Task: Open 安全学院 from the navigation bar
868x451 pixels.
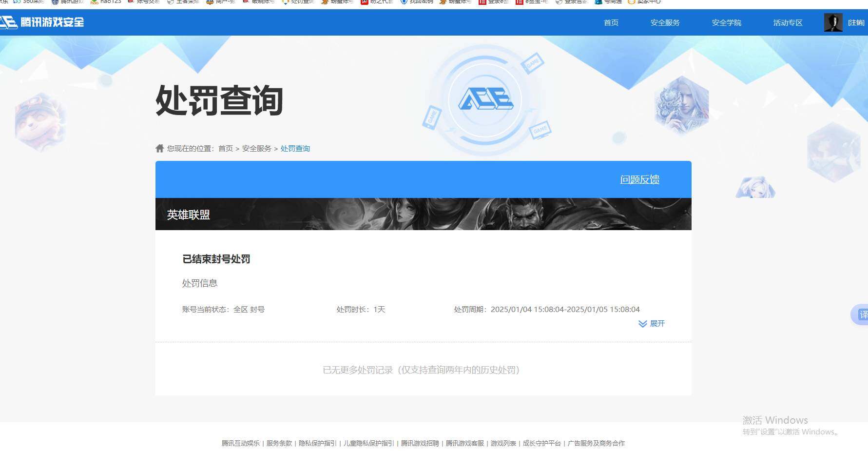Action: [x=726, y=22]
